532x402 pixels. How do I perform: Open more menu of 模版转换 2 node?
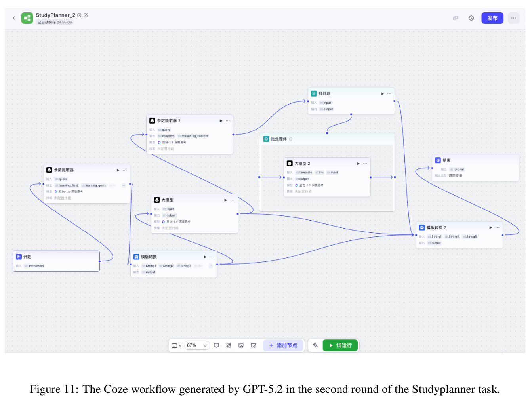point(498,227)
